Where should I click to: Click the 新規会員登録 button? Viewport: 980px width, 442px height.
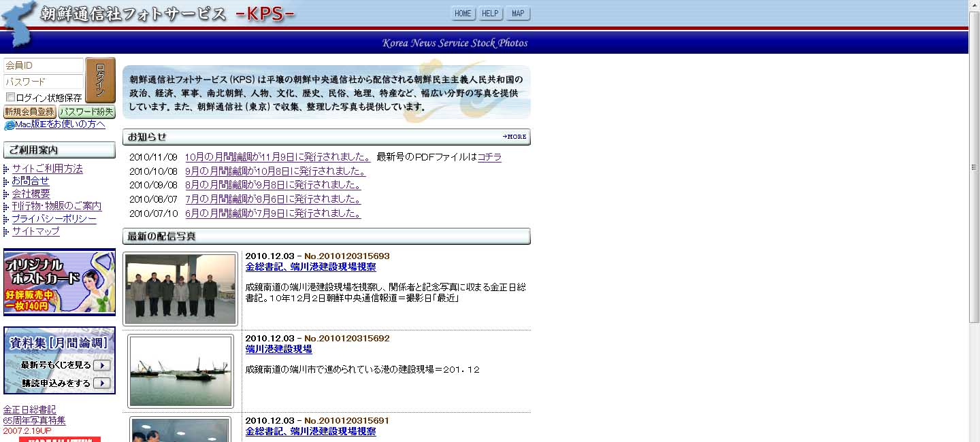pyautogui.click(x=29, y=112)
